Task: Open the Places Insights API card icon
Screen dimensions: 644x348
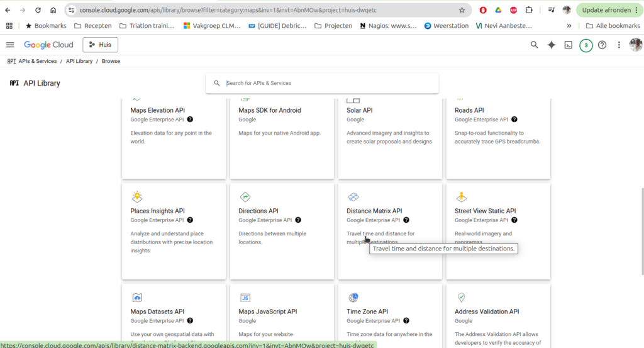Action: (x=137, y=196)
